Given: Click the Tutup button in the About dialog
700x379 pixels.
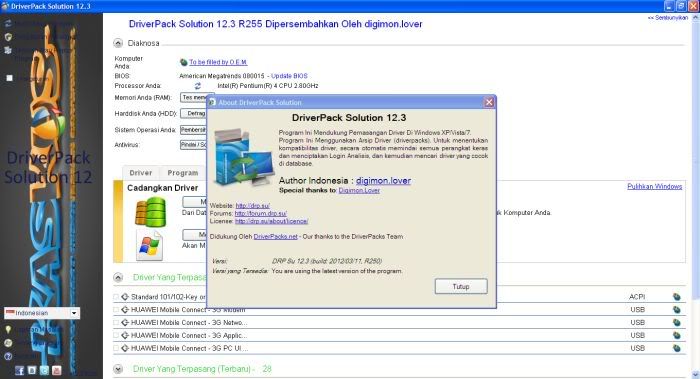Looking at the screenshot, I should tap(461, 287).
